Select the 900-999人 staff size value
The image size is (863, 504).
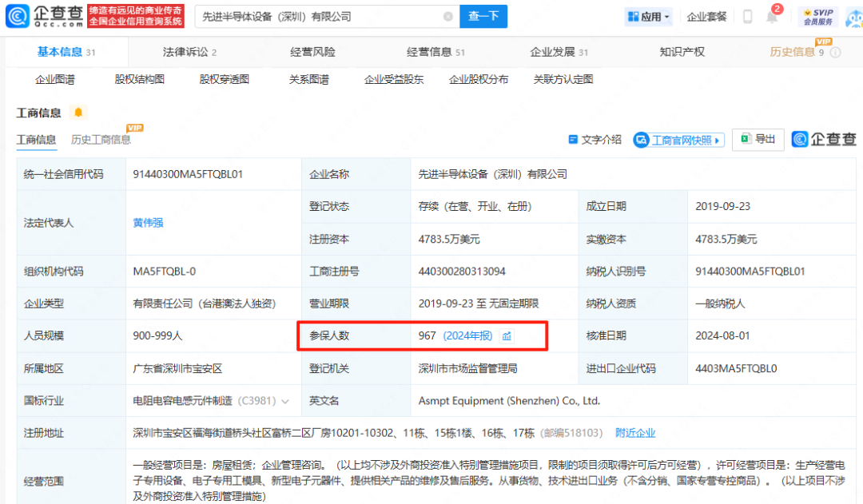[157, 335]
